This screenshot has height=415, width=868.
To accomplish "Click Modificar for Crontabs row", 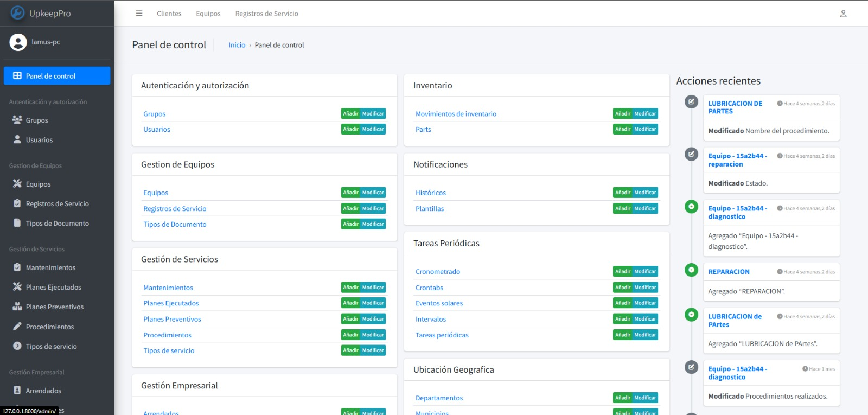I will [645, 288].
